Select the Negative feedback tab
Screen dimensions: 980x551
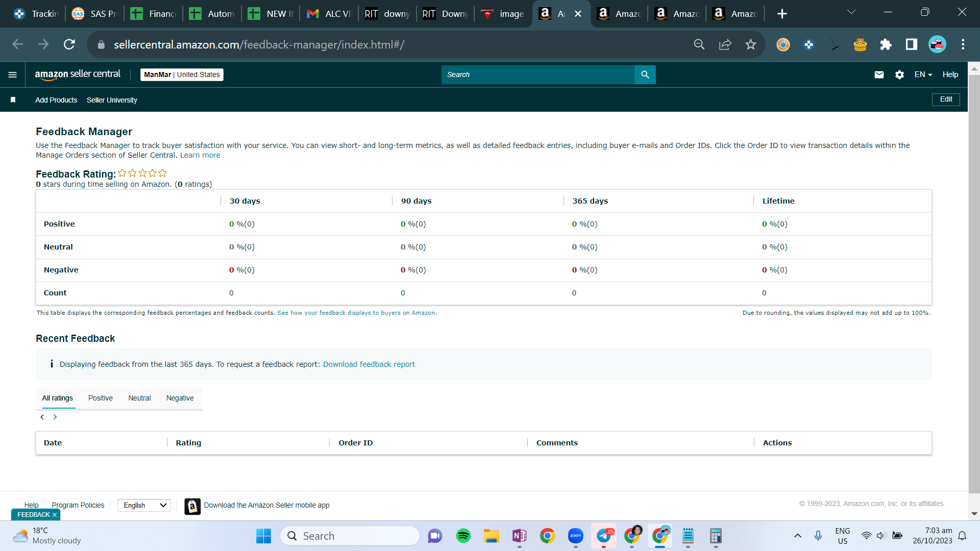(180, 398)
